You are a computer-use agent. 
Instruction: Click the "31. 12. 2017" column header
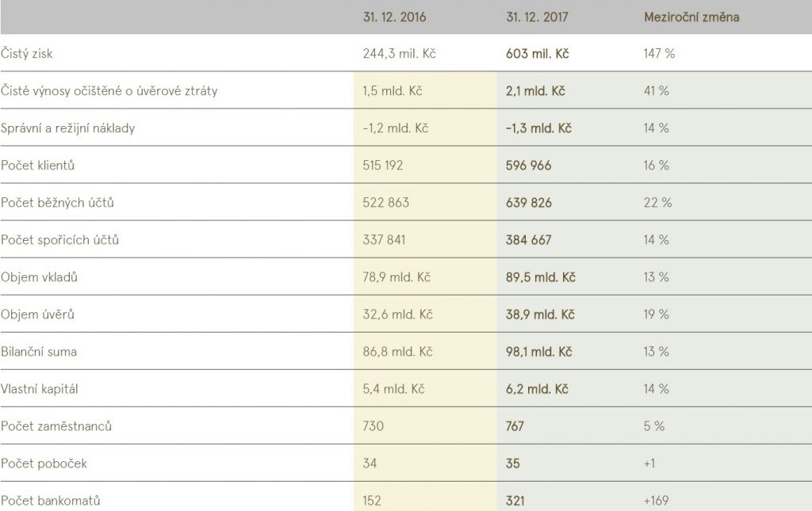[537, 17]
